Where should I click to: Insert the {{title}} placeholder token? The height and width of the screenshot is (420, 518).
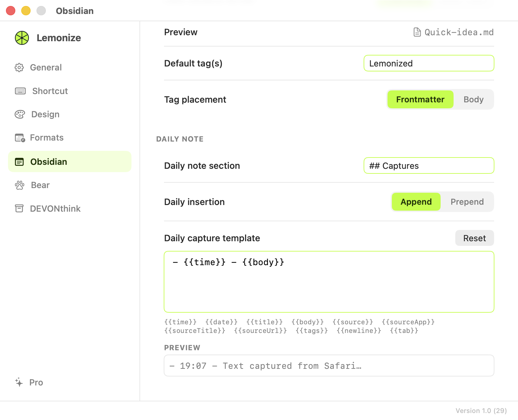(x=264, y=322)
